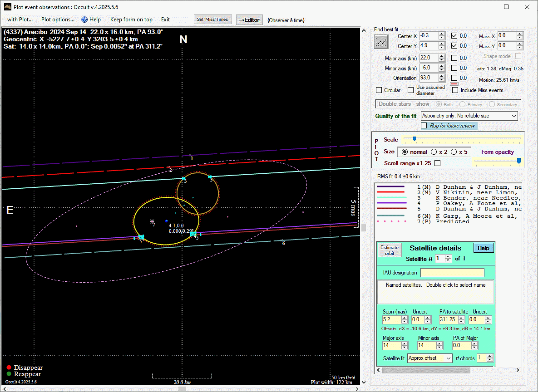
Task: Open the Satellite fit dropdown
Action: pos(430,358)
